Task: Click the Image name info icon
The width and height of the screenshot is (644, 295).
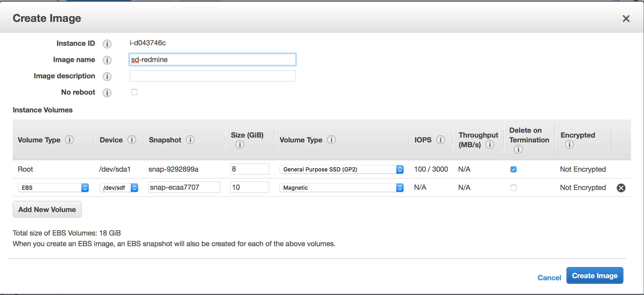Action: pyautogui.click(x=107, y=60)
